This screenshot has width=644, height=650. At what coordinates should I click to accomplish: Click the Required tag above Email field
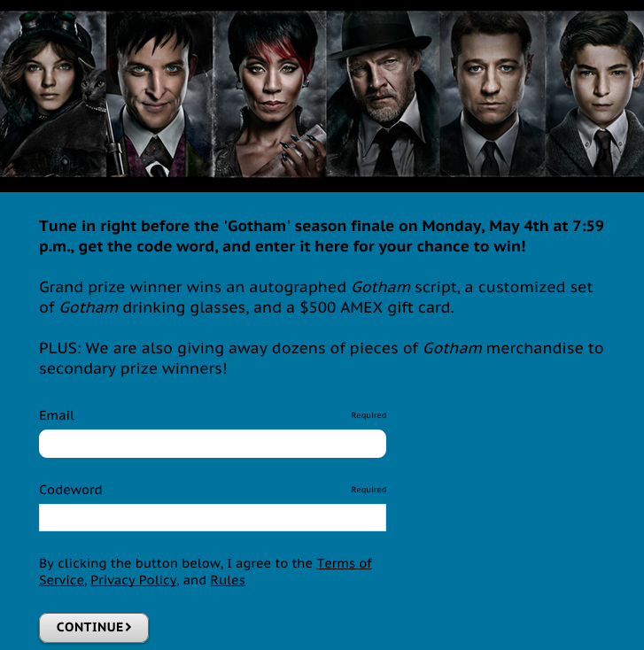coord(369,415)
